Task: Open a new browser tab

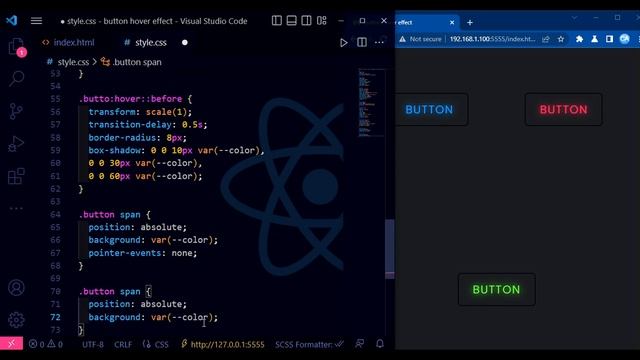Action: click(x=470, y=22)
